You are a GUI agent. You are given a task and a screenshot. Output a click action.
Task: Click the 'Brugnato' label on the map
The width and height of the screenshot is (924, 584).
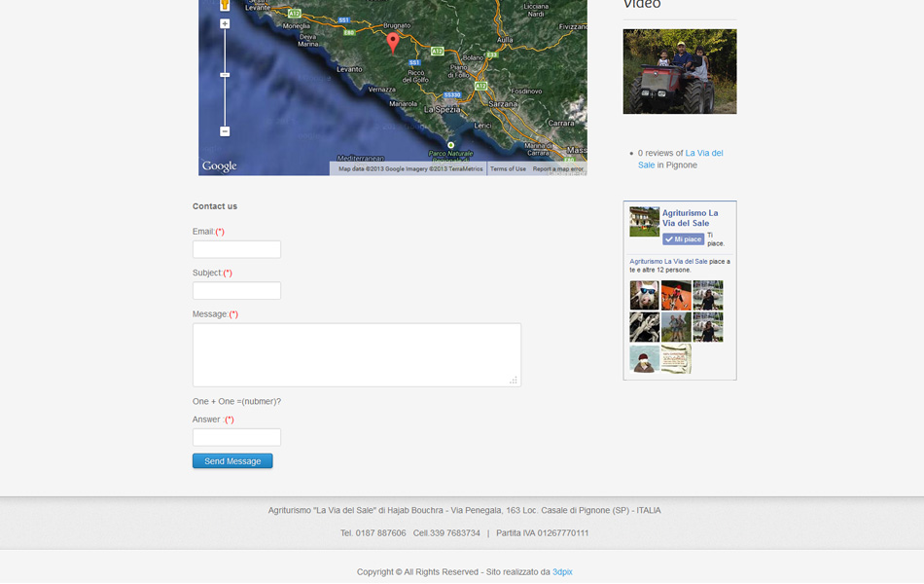(x=397, y=25)
